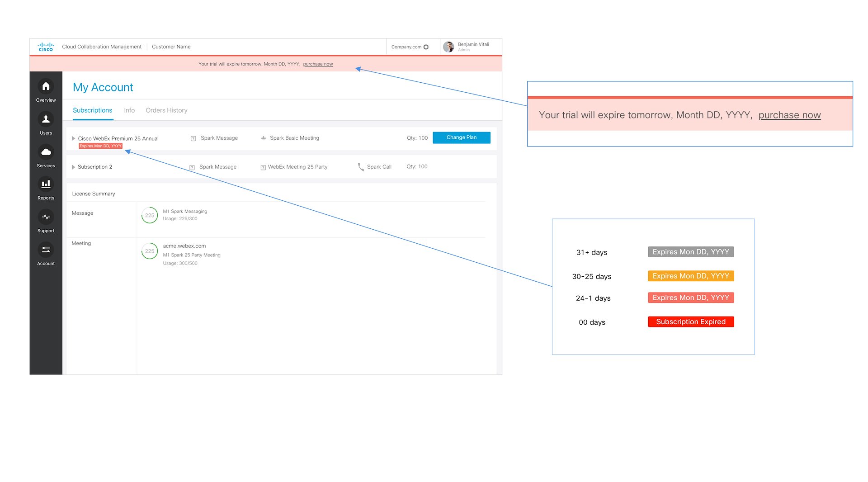This screenshot has height=482, width=868.
Task: Click the Message row label in License Summary
Action: pyautogui.click(x=82, y=213)
